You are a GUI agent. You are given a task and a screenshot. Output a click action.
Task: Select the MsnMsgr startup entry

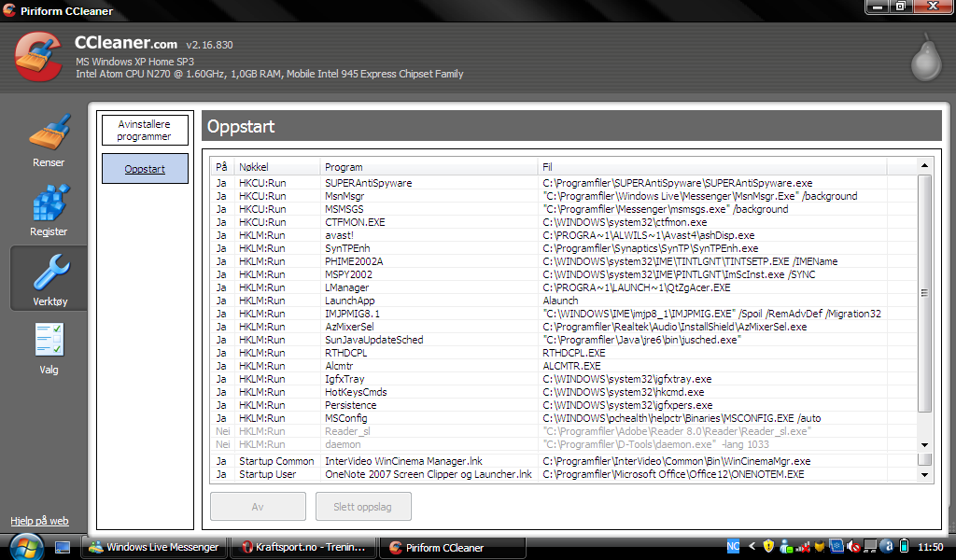coord(563,196)
